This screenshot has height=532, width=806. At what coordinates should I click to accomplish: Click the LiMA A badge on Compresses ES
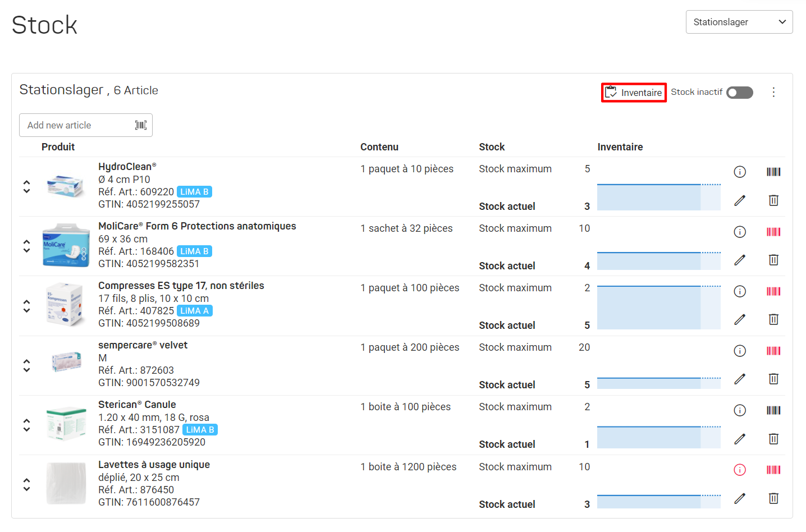pyautogui.click(x=194, y=311)
